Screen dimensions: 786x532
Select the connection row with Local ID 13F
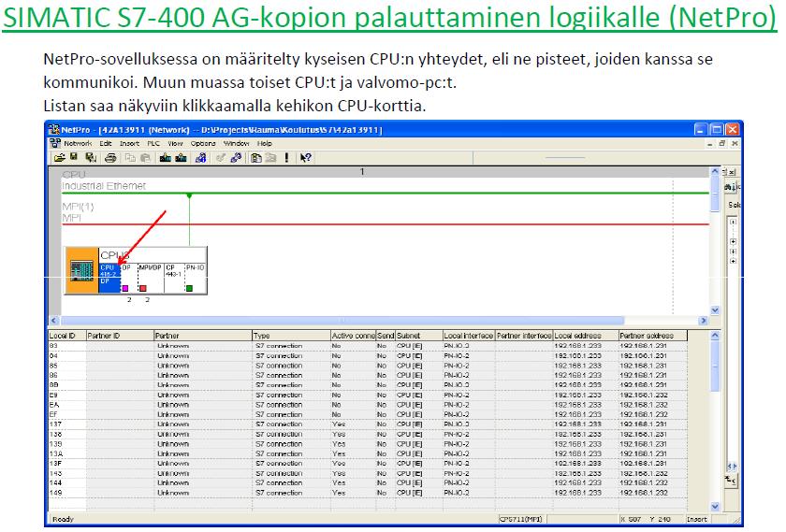[x=368, y=464]
